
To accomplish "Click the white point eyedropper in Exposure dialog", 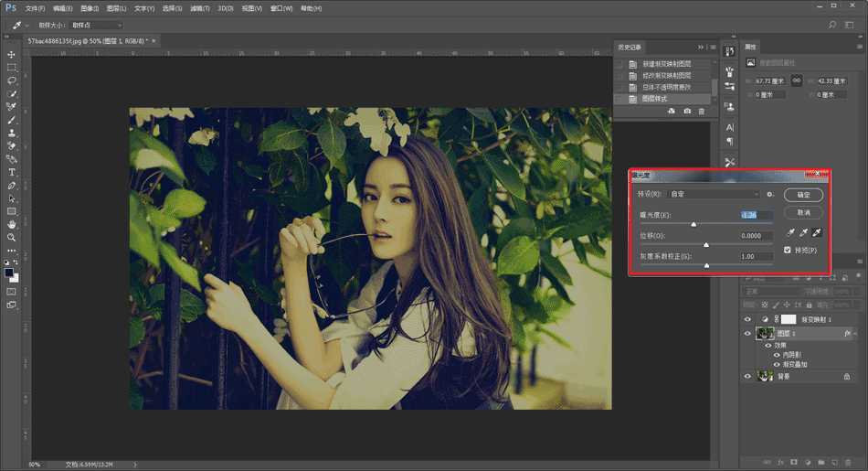I will point(818,233).
